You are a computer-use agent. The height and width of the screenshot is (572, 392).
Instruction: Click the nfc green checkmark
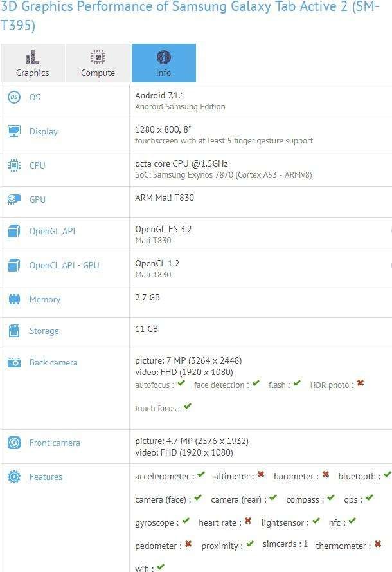click(x=352, y=521)
